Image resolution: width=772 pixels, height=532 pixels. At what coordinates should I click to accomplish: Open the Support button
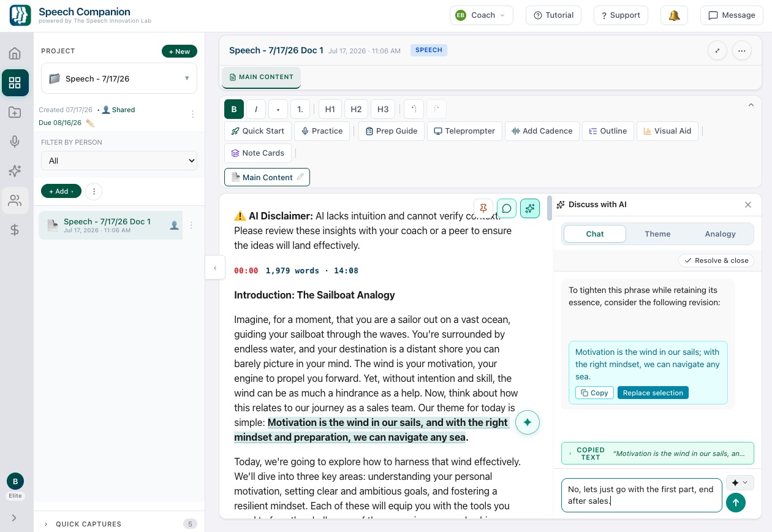pos(621,15)
